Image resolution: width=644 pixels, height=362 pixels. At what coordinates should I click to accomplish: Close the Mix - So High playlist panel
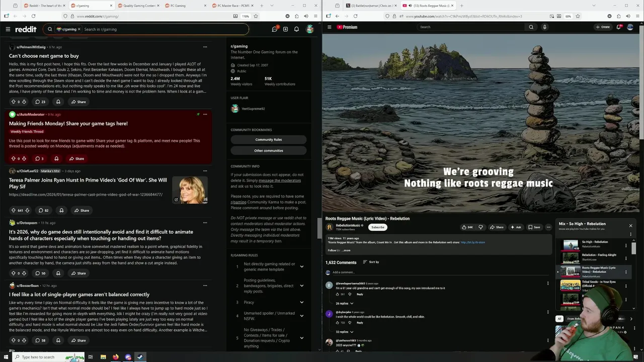pyautogui.click(x=630, y=226)
